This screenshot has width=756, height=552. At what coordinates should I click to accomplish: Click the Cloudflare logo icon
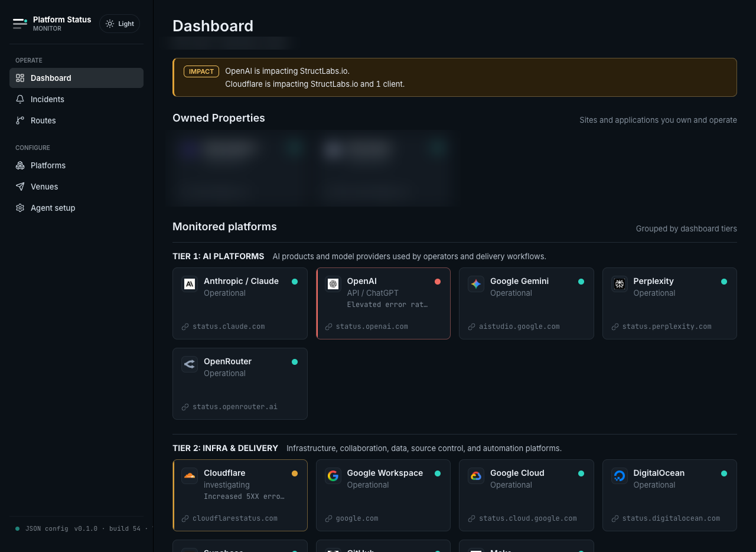pyautogui.click(x=190, y=476)
